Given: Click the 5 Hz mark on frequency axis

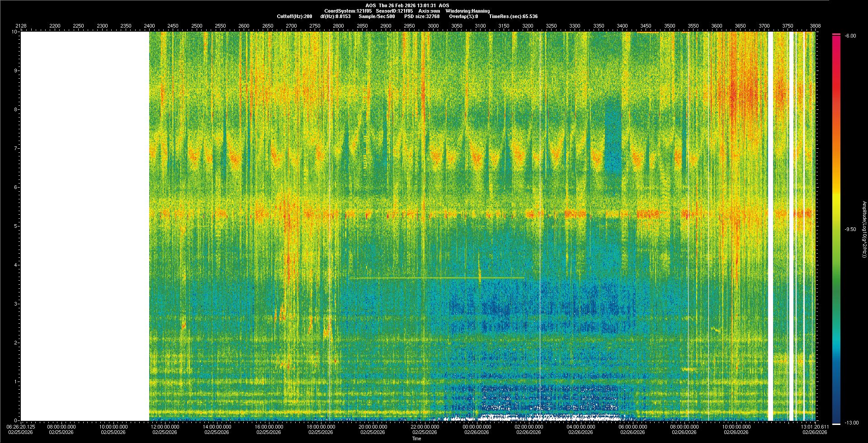Looking at the screenshot, I should (15, 226).
